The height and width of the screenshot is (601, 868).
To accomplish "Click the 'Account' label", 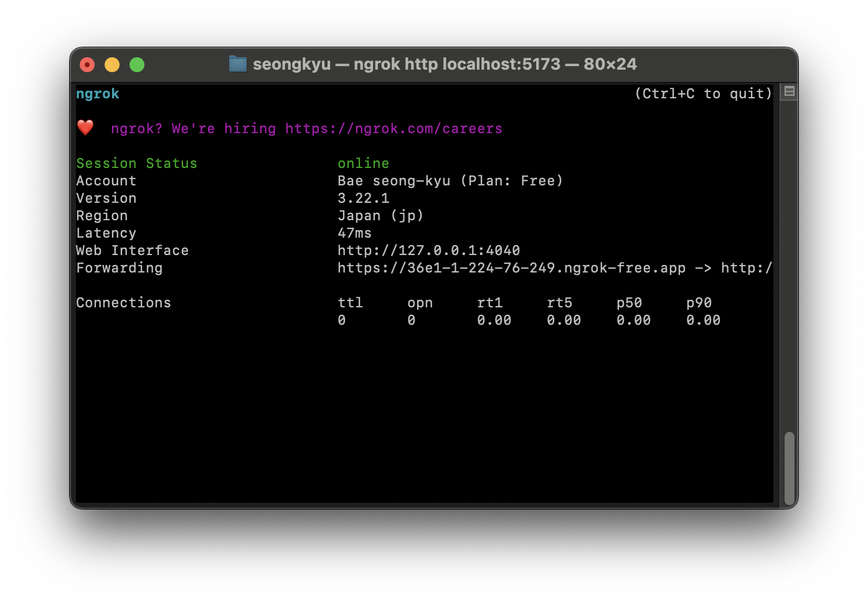I will tap(106, 181).
